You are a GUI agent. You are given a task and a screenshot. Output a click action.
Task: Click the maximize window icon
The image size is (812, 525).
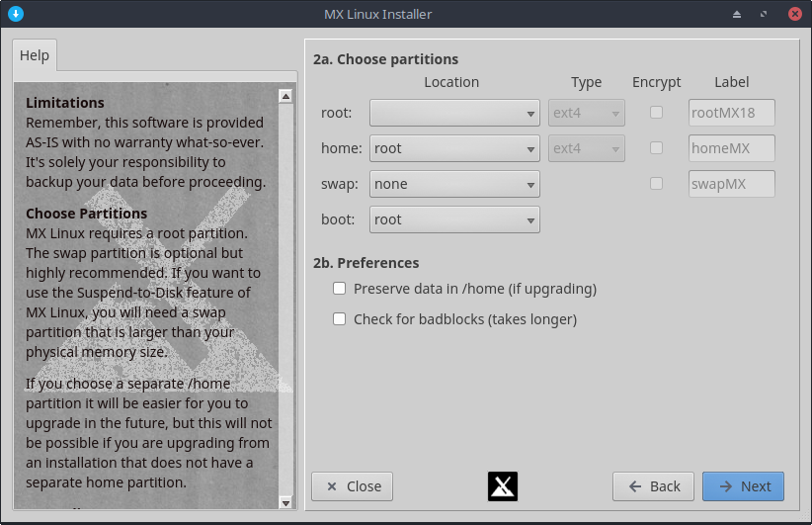pyautogui.click(x=764, y=14)
